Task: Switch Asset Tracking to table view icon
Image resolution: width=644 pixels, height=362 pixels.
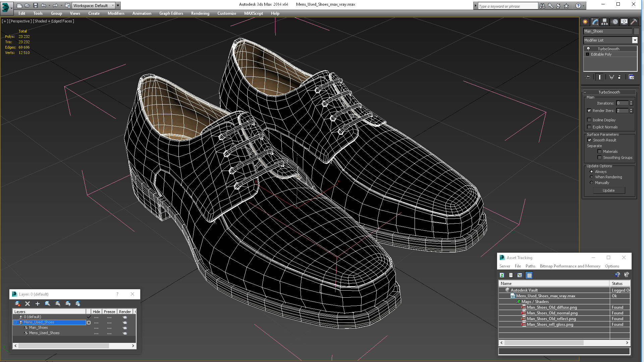Action: (529, 275)
